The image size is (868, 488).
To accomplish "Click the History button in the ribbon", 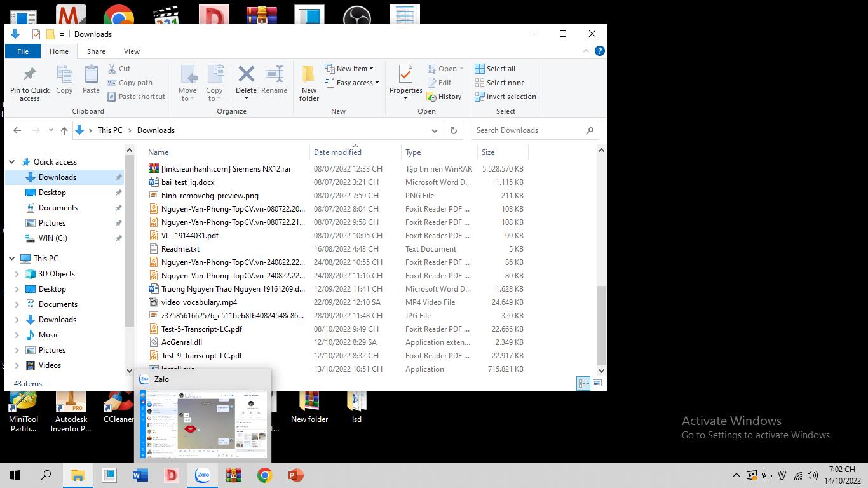I will (444, 97).
